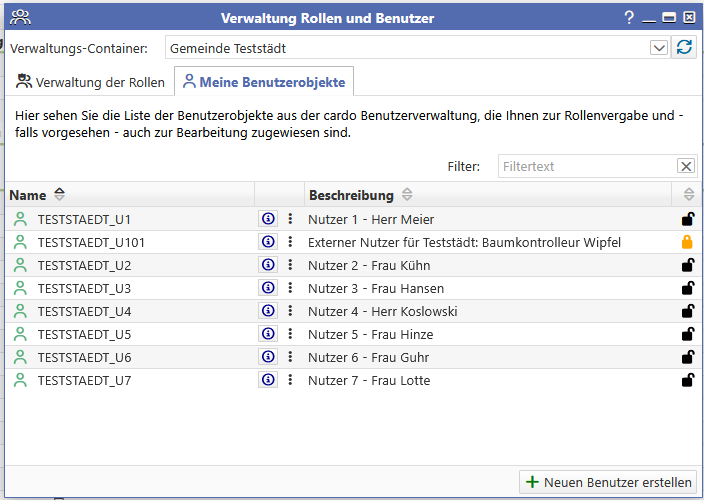Click user icon of TESTSTAEDT_U3

[x=20, y=288]
